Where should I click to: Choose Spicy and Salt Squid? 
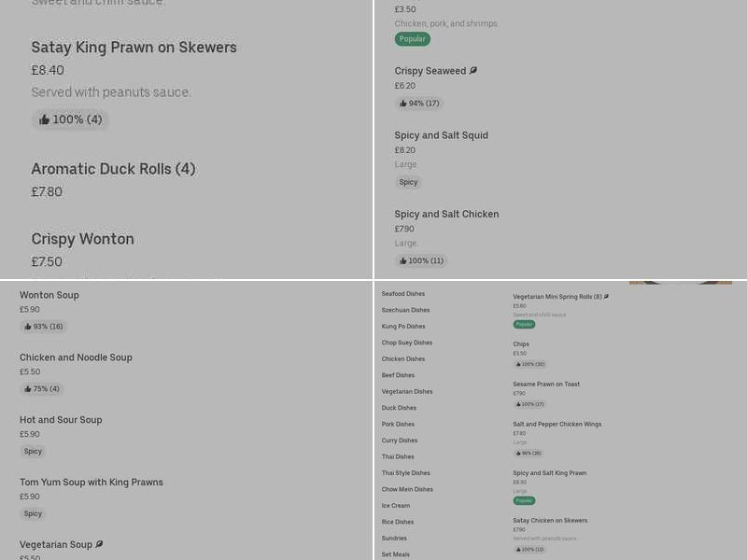click(442, 135)
